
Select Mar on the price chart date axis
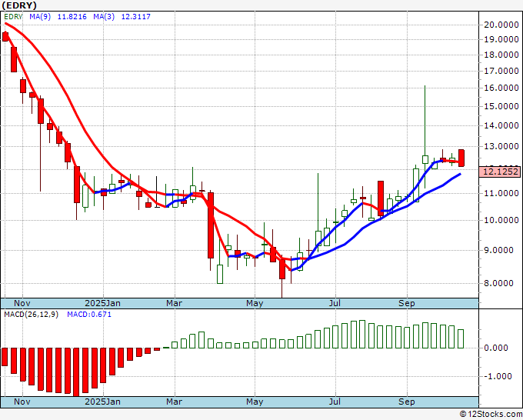point(174,303)
